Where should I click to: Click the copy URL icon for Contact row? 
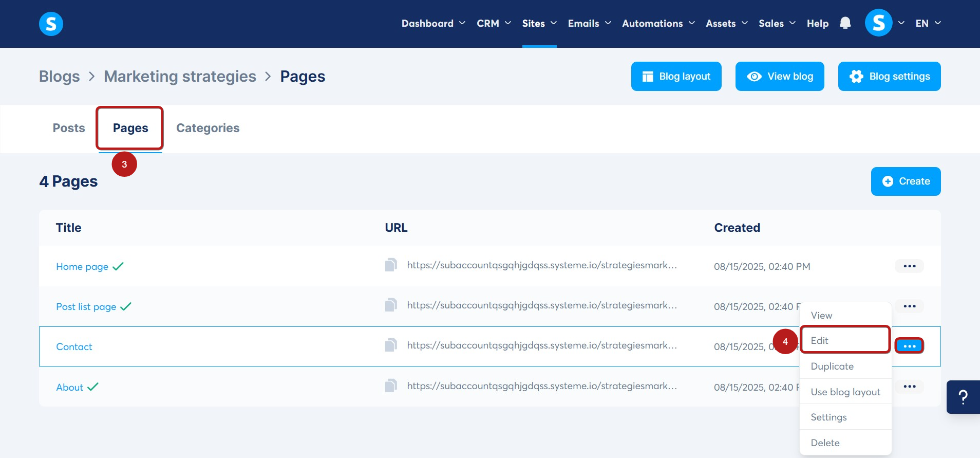click(x=391, y=345)
